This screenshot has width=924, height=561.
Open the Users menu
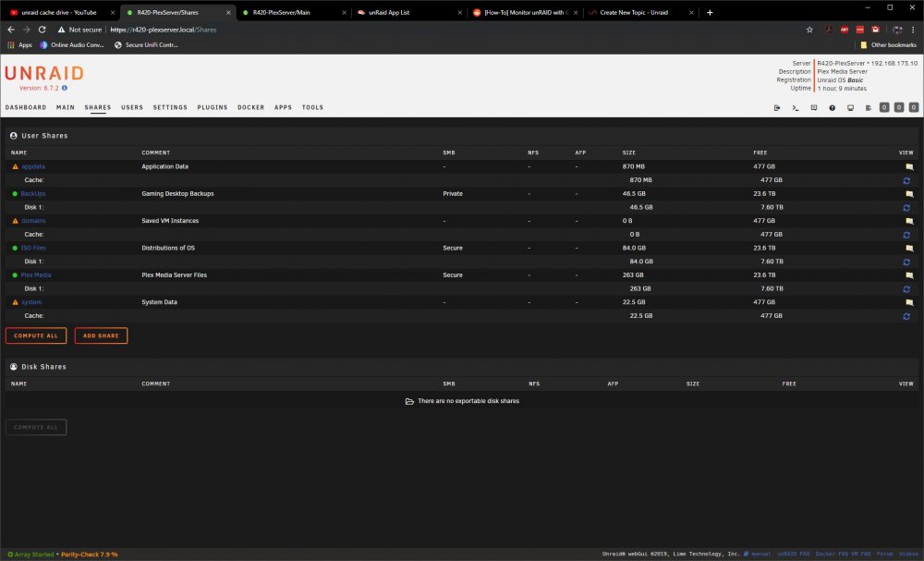point(132,108)
